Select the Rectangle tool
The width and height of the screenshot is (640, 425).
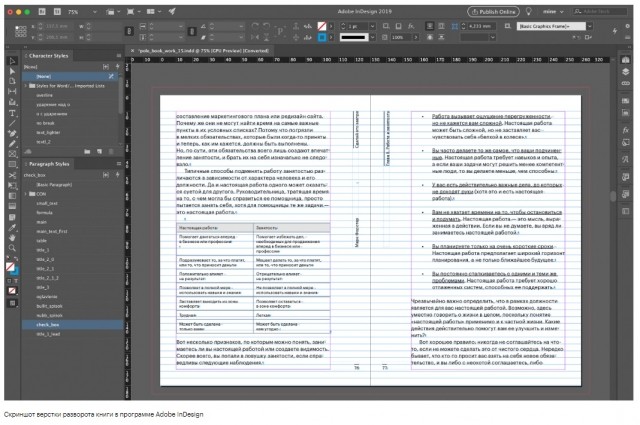12,165
